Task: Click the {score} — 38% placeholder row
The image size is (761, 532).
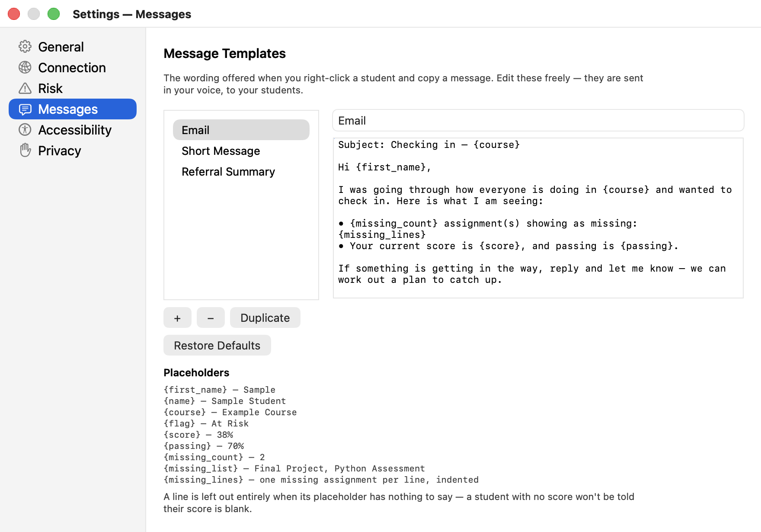Action: point(198,435)
